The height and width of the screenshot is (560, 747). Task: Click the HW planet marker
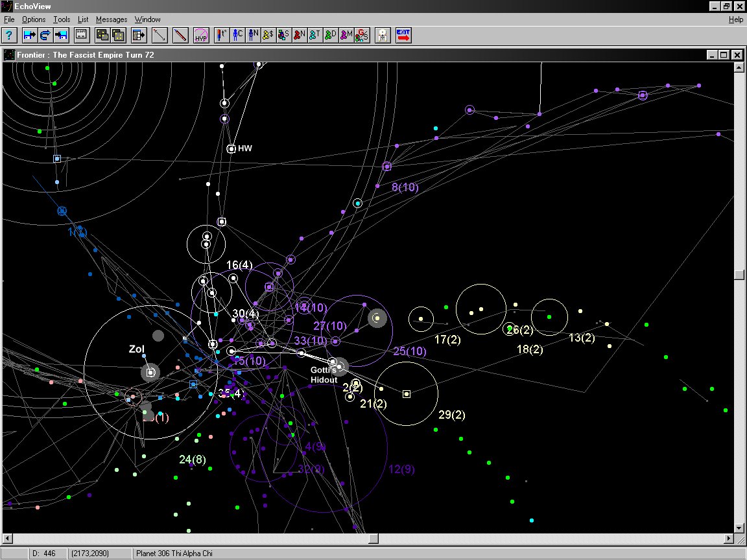pyautogui.click(x=231, y=148)
